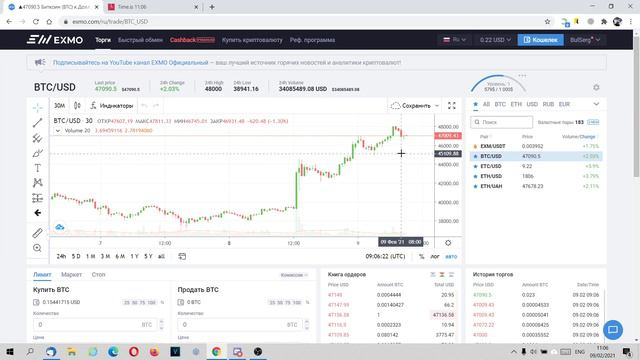
Task: Toggle the favorite star for EXM/USDT
Action: point(475,146)
